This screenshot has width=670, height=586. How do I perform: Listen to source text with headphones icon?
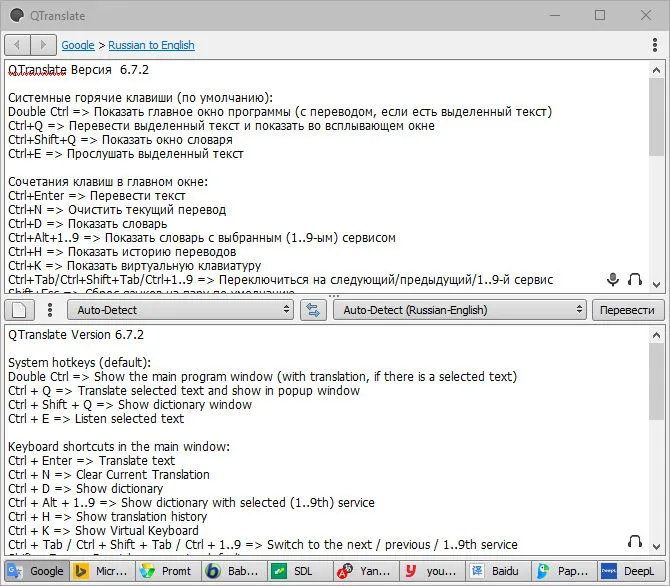pyautogui.click(x=635, y=280)
